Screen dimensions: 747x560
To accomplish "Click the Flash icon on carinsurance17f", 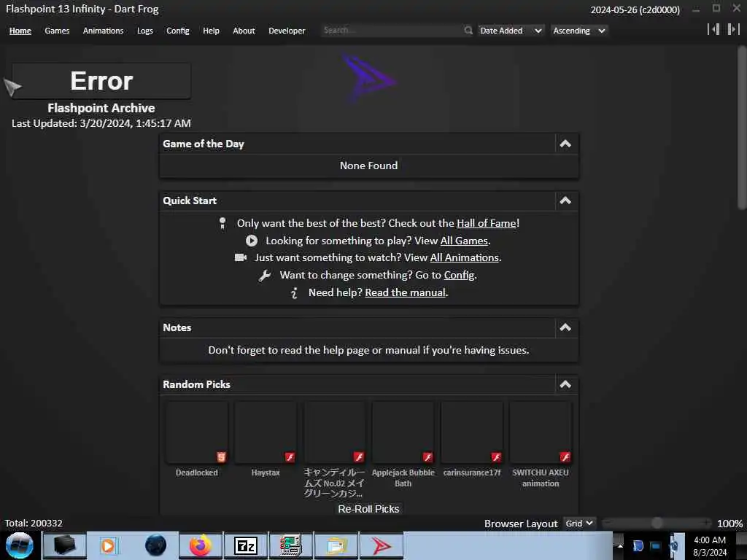I will pyautogui.click(x=496, y=457).
